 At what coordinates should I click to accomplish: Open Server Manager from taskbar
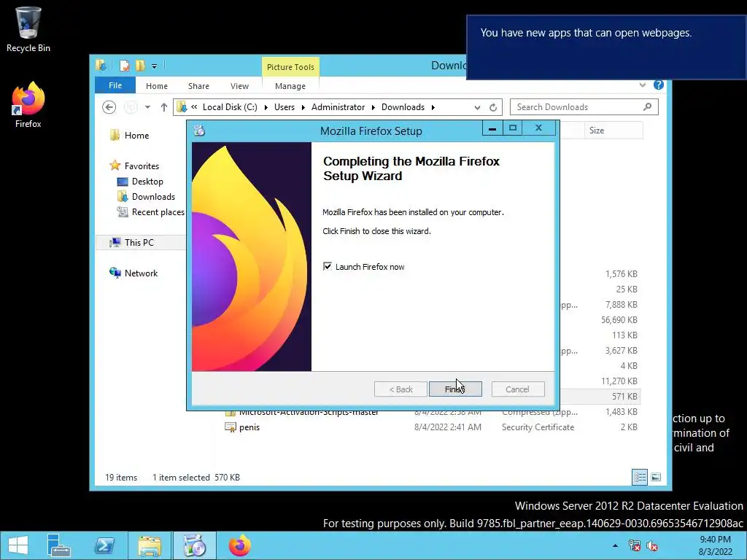tap(58, 545)
